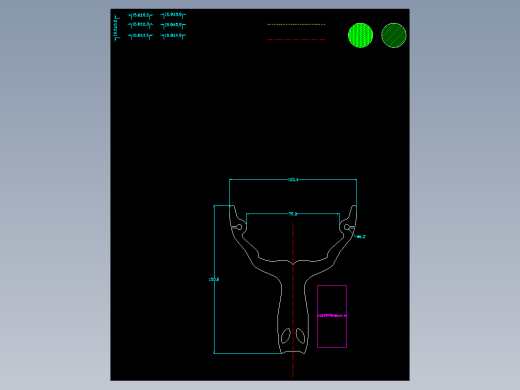The width and height of the screenshot is (520, 390).
Task: Select the top overall width dimension value
Action: pyautogui.click(x=293, y=180)
